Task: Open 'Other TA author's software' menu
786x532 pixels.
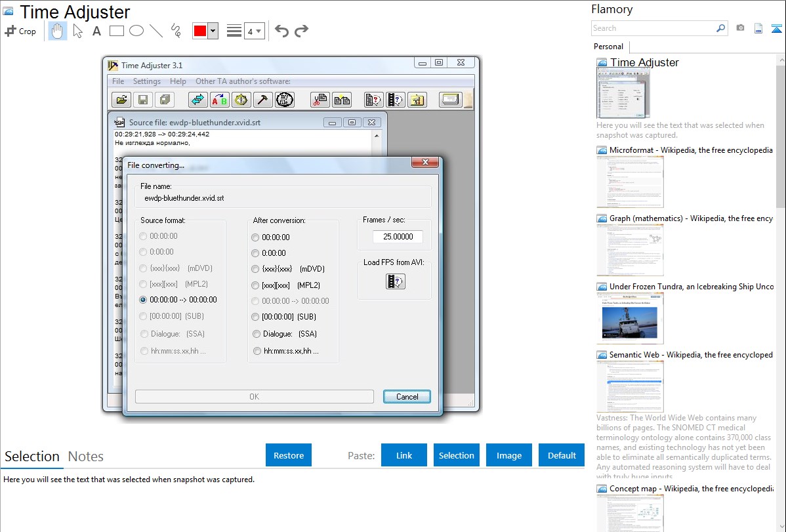Action: tap(243, 81)
